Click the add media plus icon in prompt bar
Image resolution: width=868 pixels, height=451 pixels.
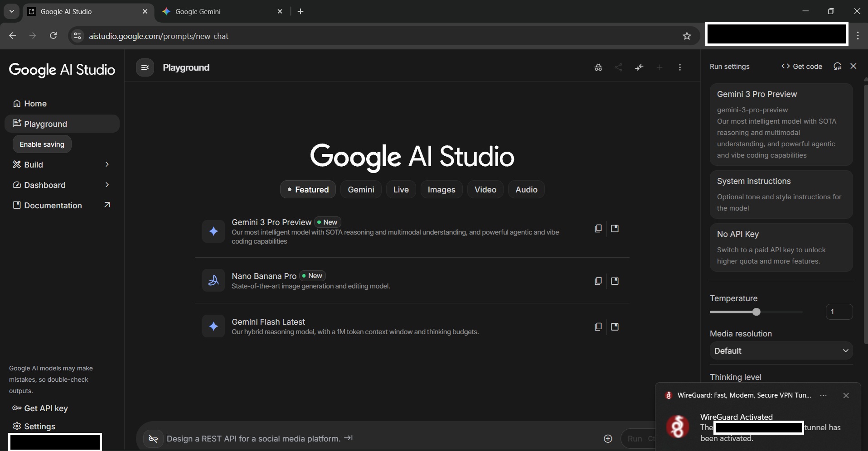(608, 438)
